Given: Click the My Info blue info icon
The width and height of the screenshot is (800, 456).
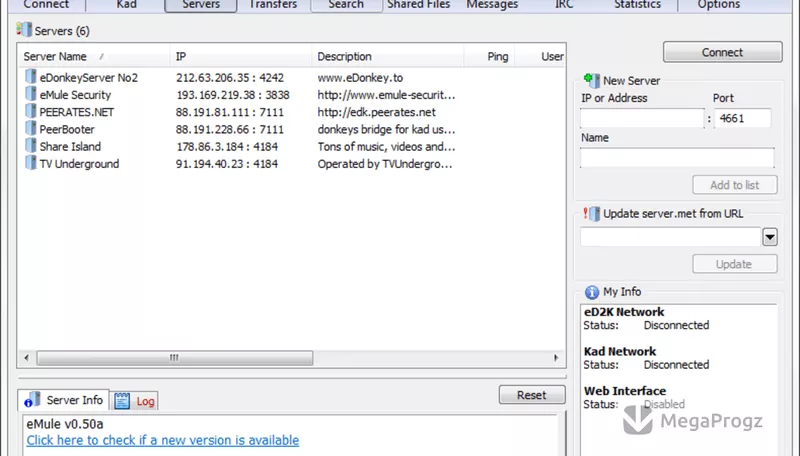Looking at the screenshot, I should coord(592,292).
